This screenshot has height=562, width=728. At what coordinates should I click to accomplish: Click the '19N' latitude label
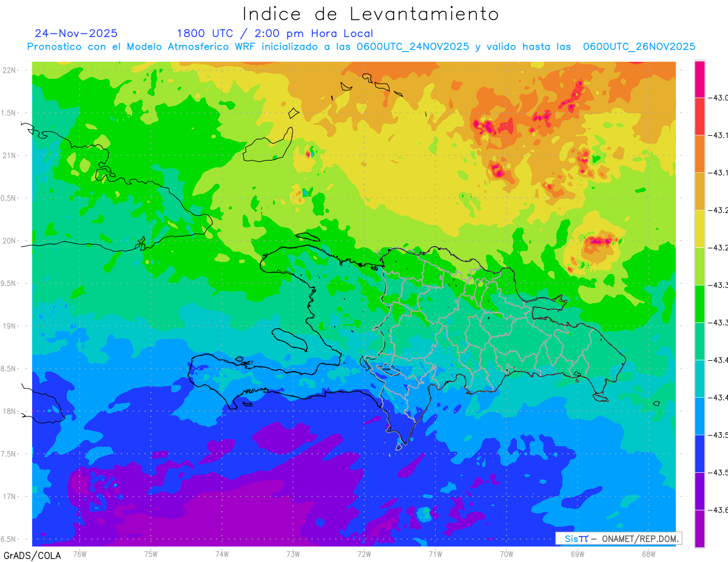point(10,326)
